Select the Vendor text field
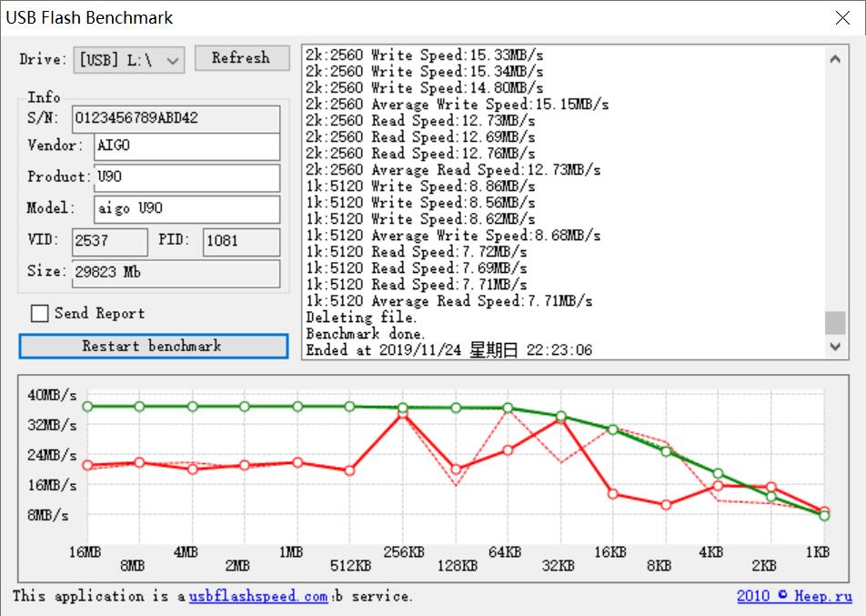866x616 pixels. tap(186, 146)
